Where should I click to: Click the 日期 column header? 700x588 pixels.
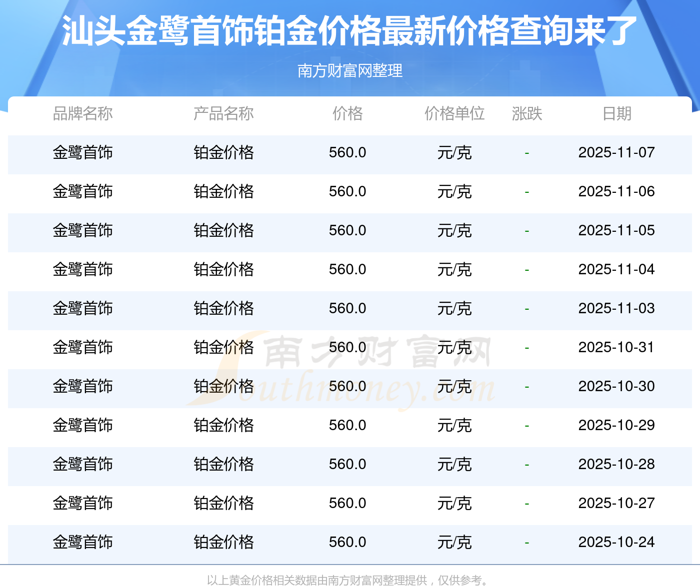[x=616, y=114]
